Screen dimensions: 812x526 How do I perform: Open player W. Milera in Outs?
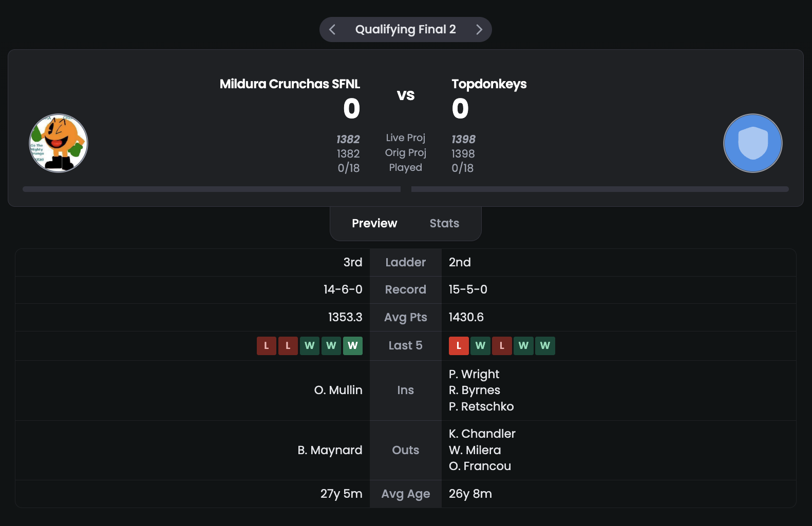pyautogui.click(x=475, y=450)
